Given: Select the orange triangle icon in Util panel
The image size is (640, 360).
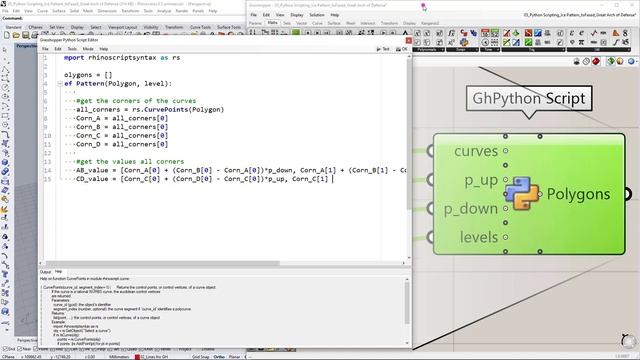Looking at the screenshot, I should tap(616, 33).
